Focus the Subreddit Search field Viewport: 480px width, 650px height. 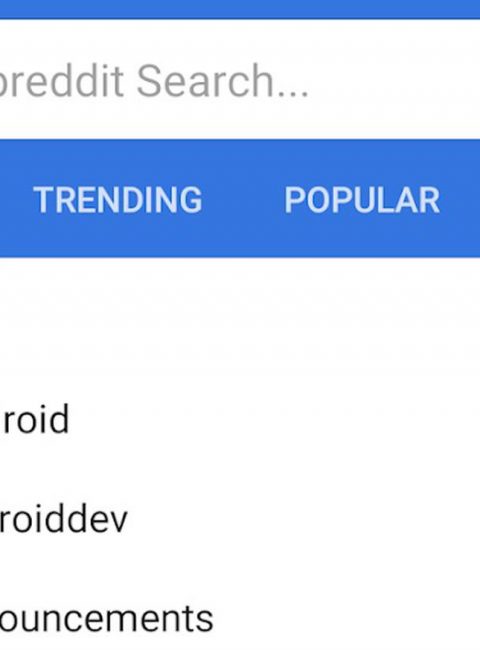[240, 80]
